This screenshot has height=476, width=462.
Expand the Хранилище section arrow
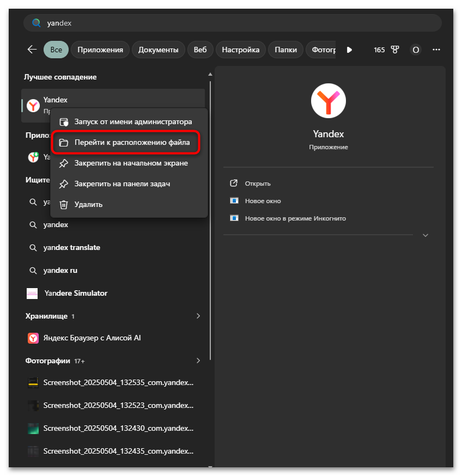pyautogui.click(x=198, y=316)
